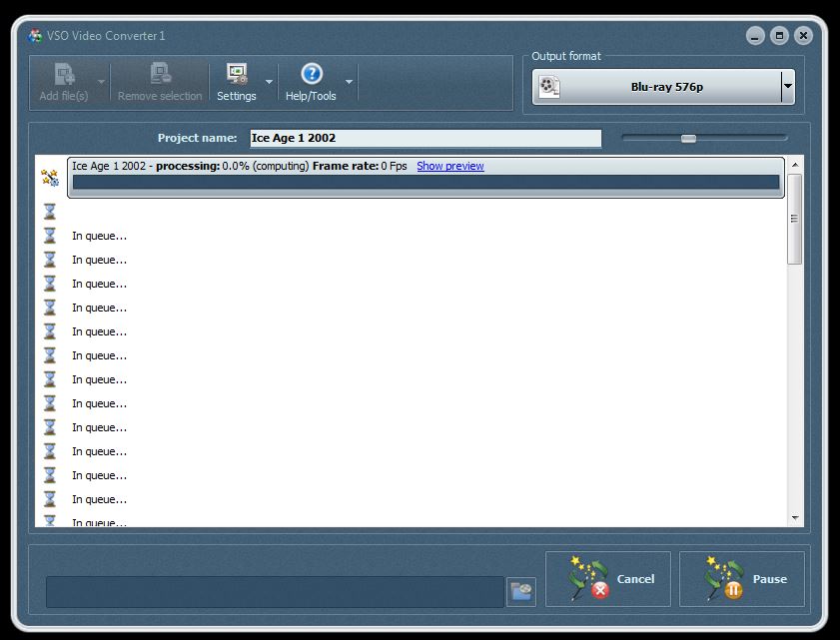Click the slider handle beside Project name

coord(688,139)
